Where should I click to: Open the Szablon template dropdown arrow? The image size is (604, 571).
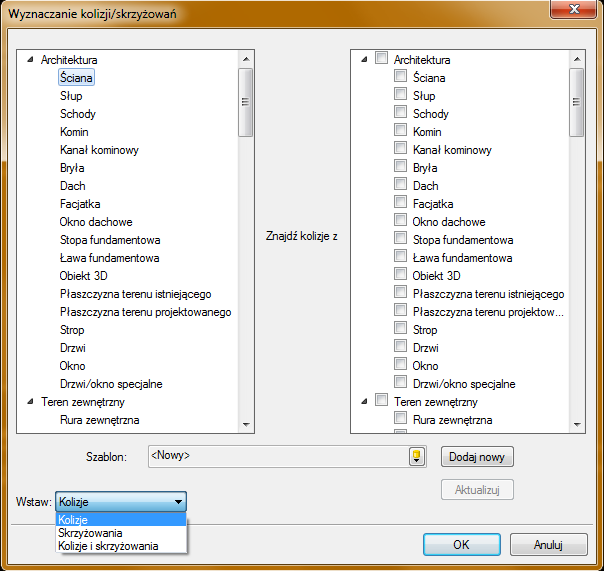(x=416, y=457)
